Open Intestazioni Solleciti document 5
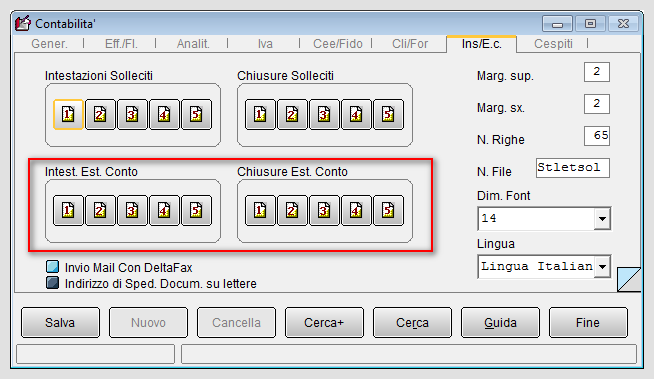The height and width of the screenshot is (379, 654). 196,115
